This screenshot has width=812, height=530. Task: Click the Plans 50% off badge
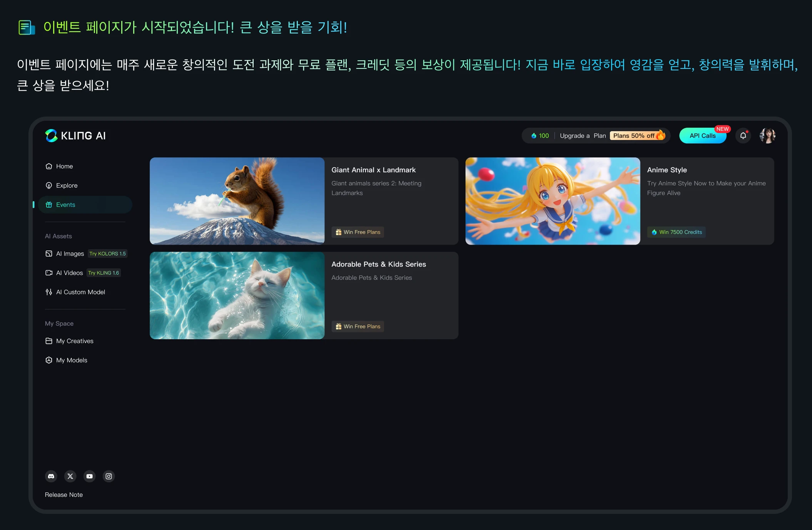click(637, 136)
